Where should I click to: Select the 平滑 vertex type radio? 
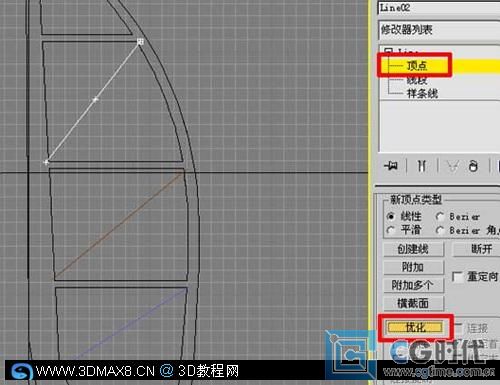coord(391,230)
